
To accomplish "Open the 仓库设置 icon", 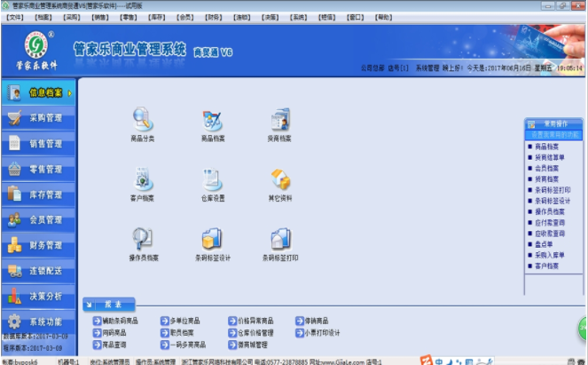I will (x=211, y=179).
